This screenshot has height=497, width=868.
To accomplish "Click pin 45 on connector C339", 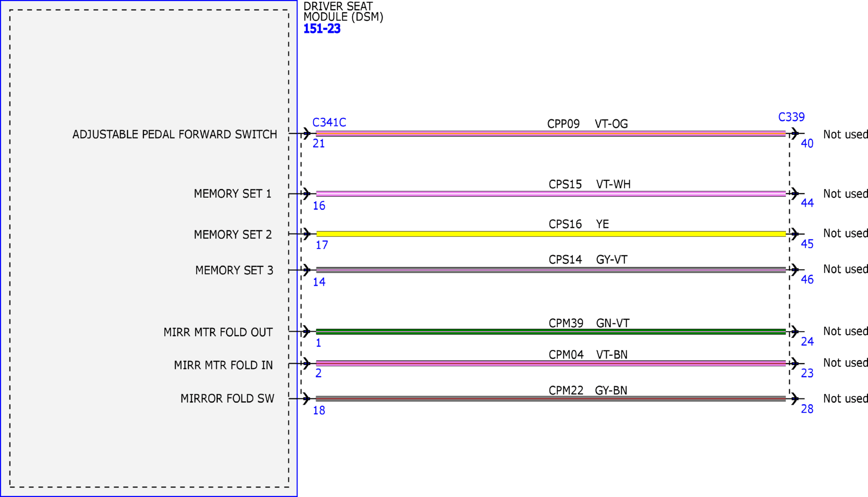I will 807,244.
